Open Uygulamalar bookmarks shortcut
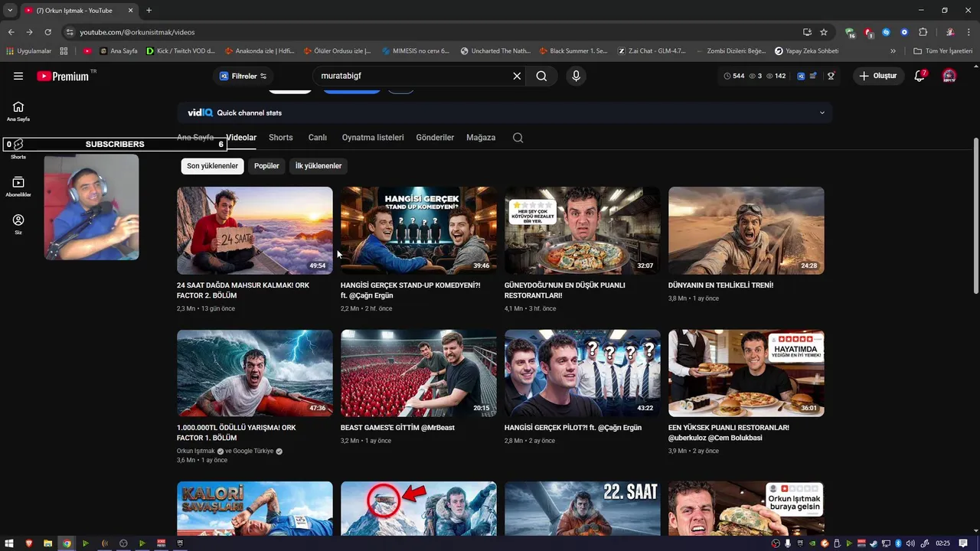Screen dimensions: 980x551 pyautogui.click(x=29, y=51)
